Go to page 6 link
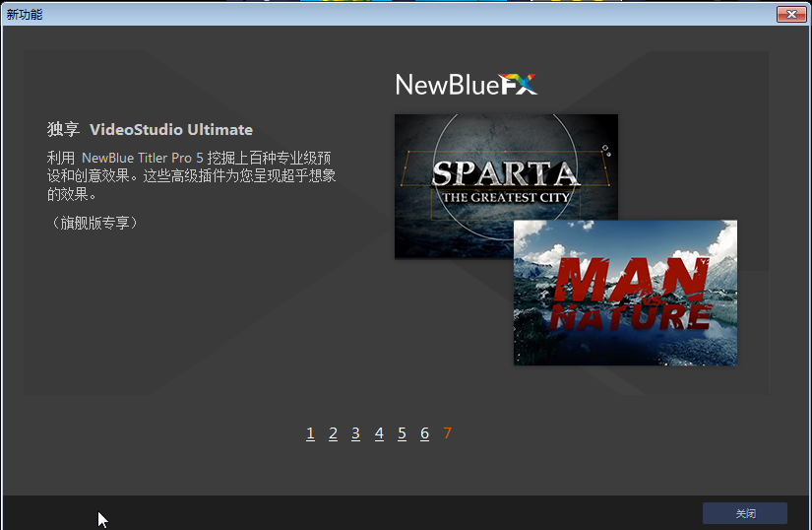 [x=424, y=433]
